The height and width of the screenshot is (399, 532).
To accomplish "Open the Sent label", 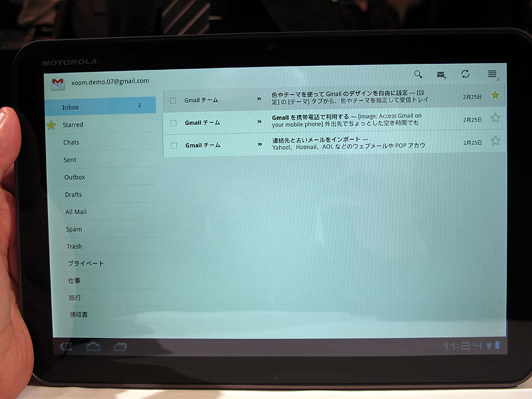I will point(103,160).
